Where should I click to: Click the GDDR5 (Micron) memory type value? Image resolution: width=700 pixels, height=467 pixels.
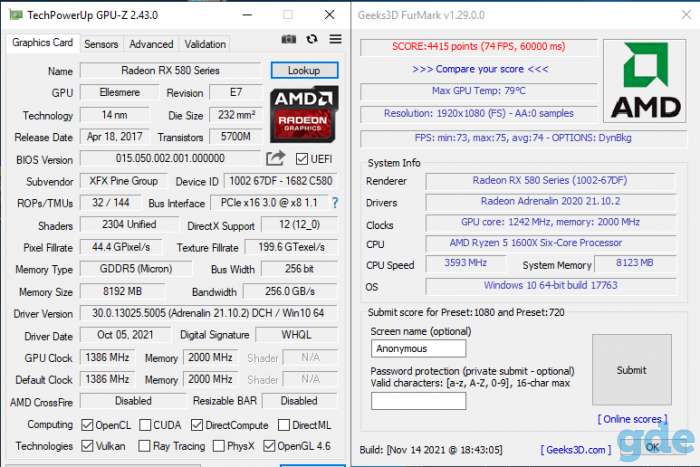pos(136,269)
